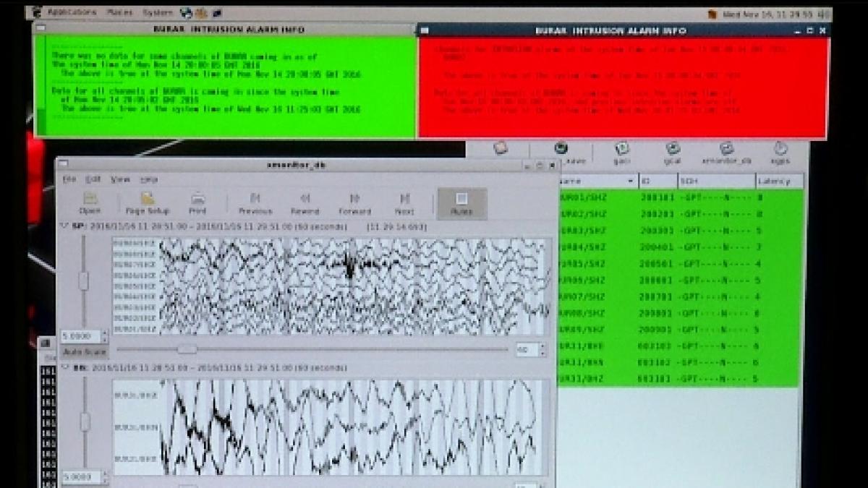The height and width of the screenshot is (488, 868).
Task: Click the SP amplitude value field
Action: tap(80, 336)
